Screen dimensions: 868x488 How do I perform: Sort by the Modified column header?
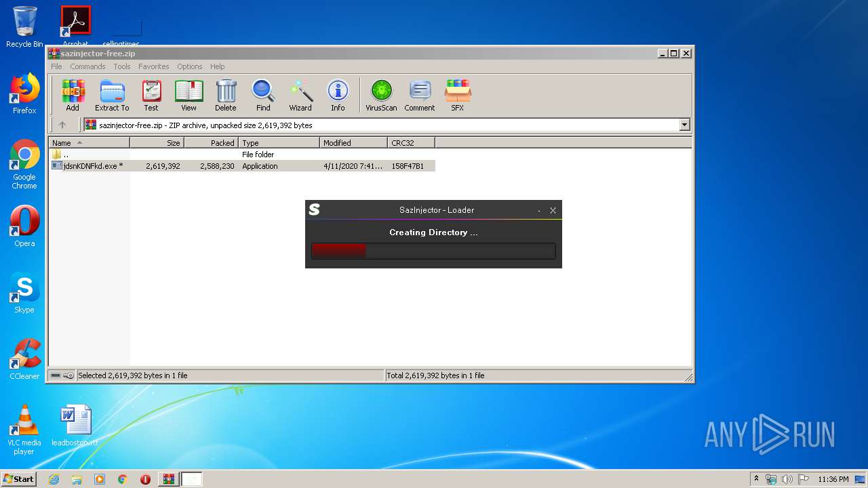[x=353, y=143]
